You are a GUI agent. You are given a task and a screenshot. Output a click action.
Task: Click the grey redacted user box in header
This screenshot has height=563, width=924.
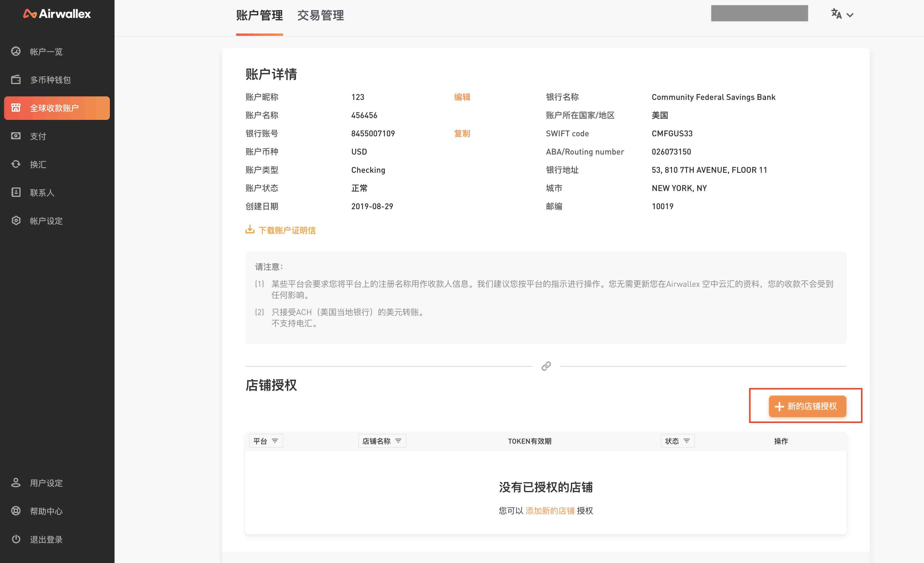pos(759,13)
